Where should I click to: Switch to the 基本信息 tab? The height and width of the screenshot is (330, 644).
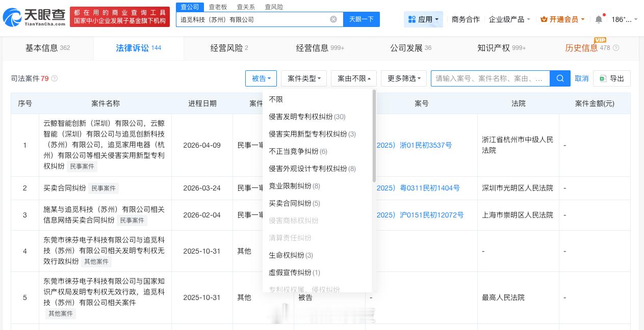click(x=48, y=48)
